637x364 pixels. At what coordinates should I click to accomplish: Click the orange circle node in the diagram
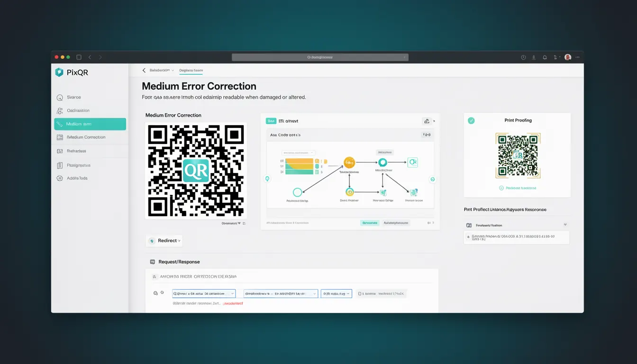click(349, 163)
